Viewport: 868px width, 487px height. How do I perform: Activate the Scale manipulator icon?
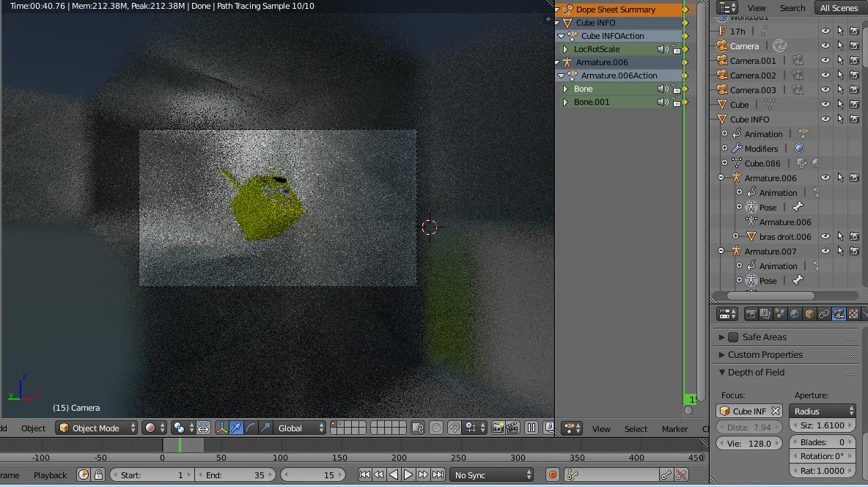pos(265,428)
